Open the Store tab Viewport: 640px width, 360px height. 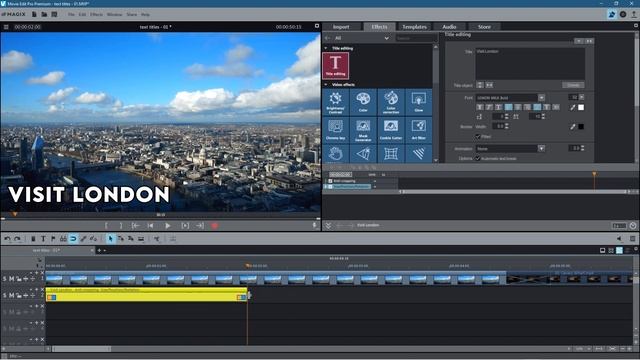tap(484, 27)
